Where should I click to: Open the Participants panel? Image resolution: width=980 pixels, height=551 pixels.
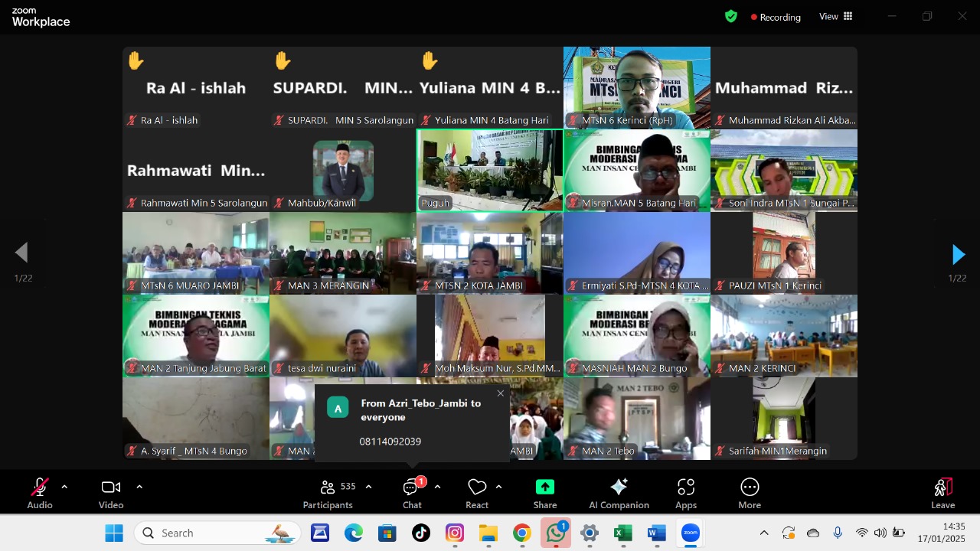(x=328, y=492)
